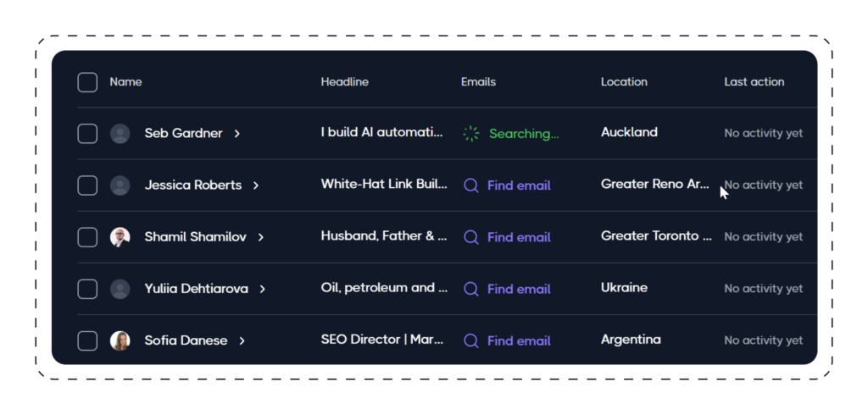This screenshot has width=868, height=415.
Task: Click the Argentina location cell
Action: (x=631, y=340)
